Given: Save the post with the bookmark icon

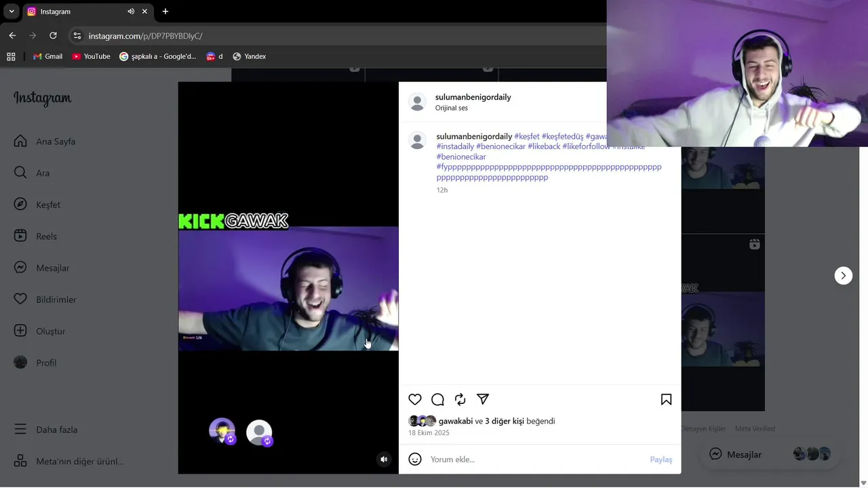Looking at the screenshot, I should tap(666, 400).
